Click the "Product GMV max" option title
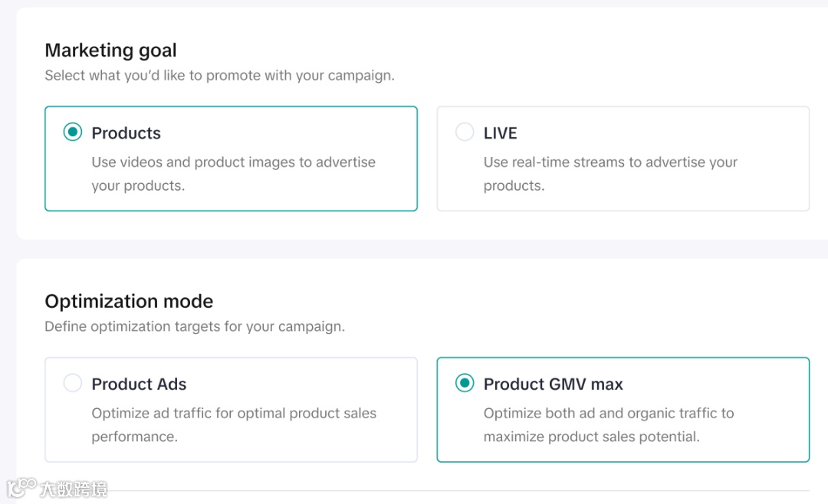The image size is (828, 504). (x=553, y=385)
